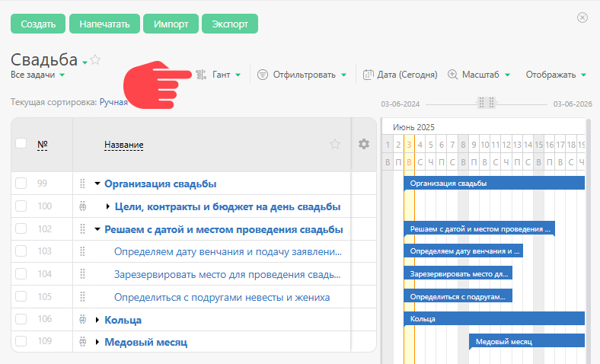
Task: Click drag handle of row 105
Action: [x=82, y=297]
